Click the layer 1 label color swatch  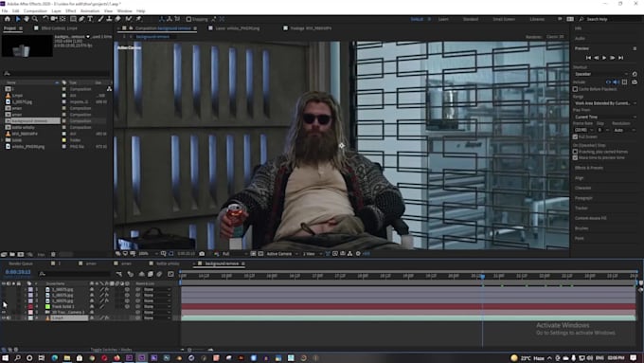30,289
